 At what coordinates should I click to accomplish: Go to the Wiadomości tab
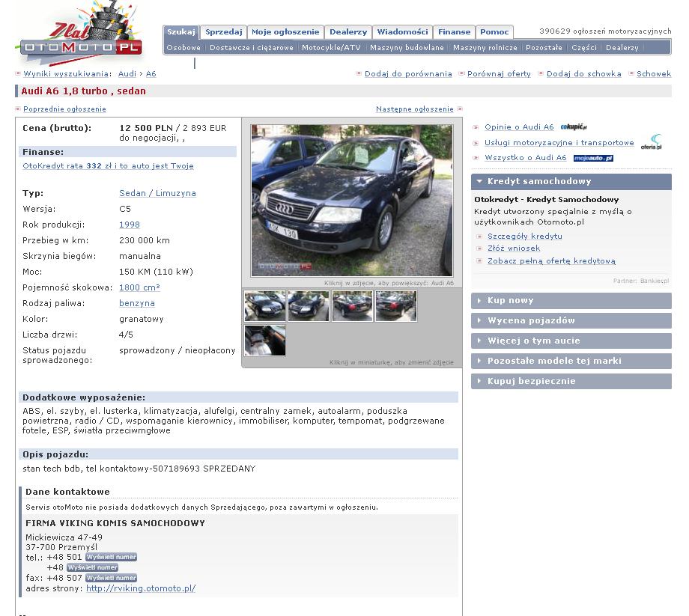(x=402, y=32)
